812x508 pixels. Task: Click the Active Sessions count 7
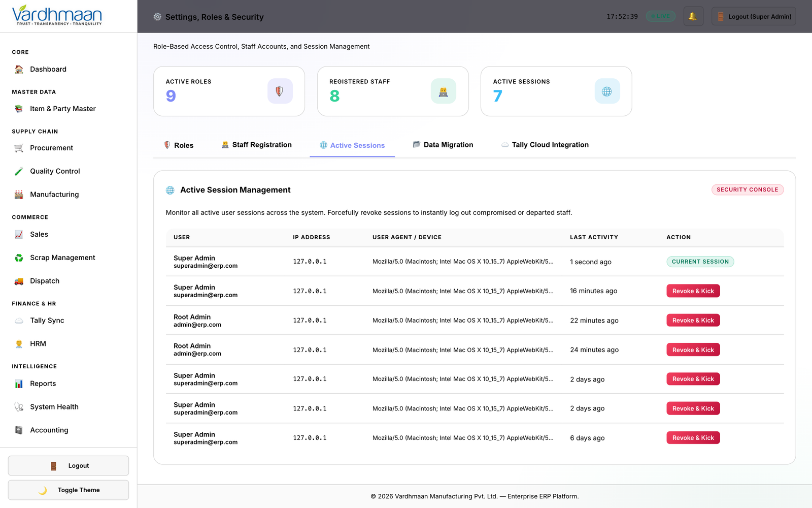coord(498,96)
